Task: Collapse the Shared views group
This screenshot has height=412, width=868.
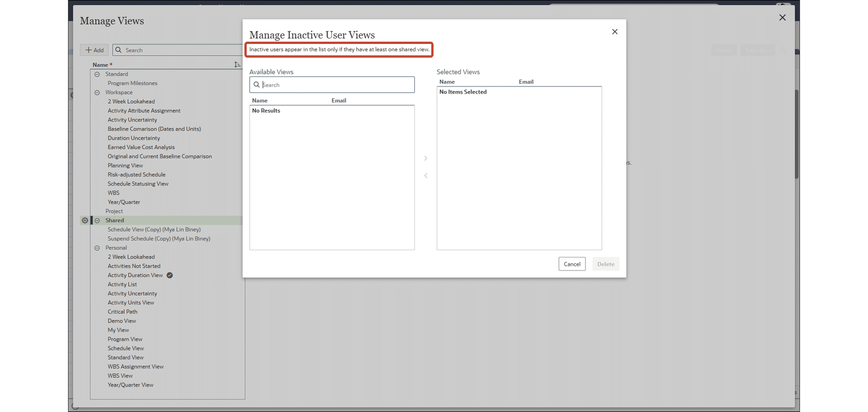Action: pyautogui.click(x=97, y=220)
